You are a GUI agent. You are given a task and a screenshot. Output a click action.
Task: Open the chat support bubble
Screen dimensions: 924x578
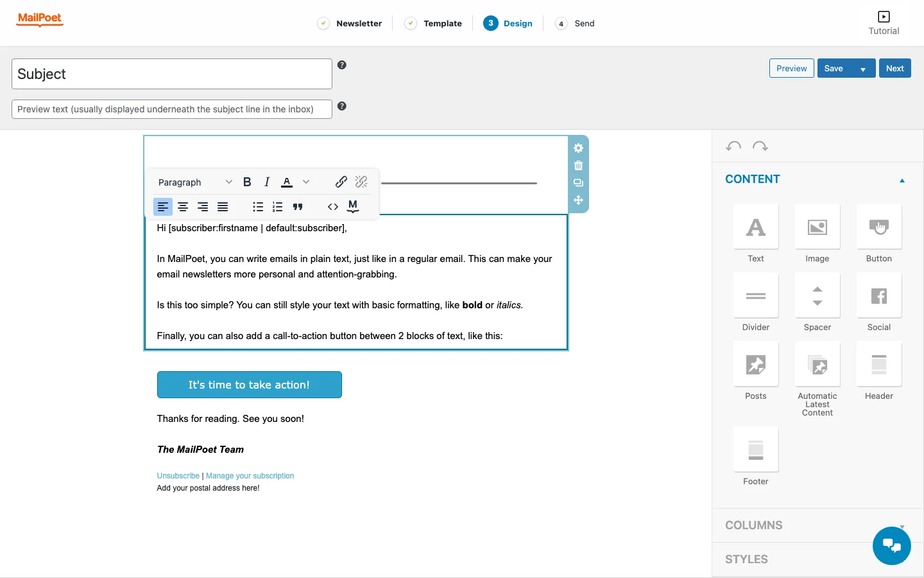pyautogui.click(x=892, y=546)
